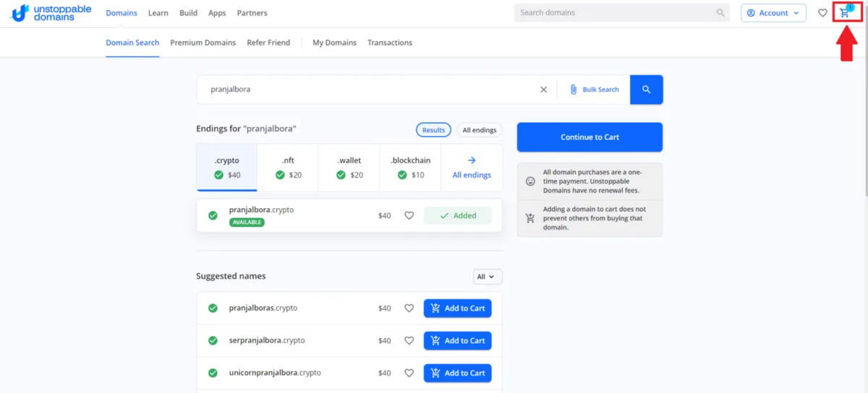Click green check beside pranjalbora.crypto

point(213,215)
